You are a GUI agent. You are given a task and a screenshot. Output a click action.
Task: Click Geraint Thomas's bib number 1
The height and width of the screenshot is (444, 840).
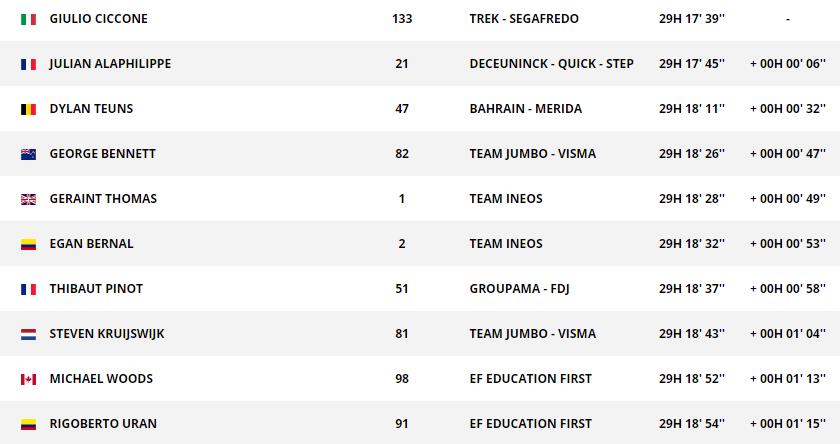coord(402,199)
